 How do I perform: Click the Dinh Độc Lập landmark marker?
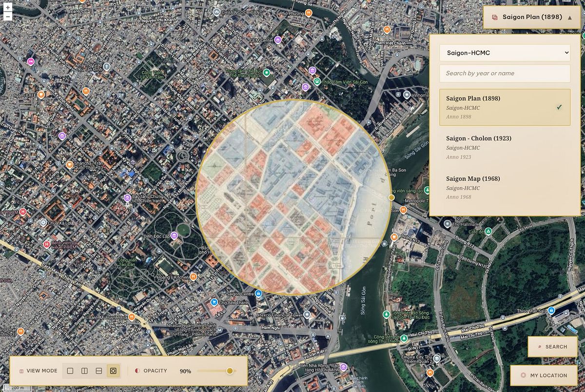(x=174, y=235)
